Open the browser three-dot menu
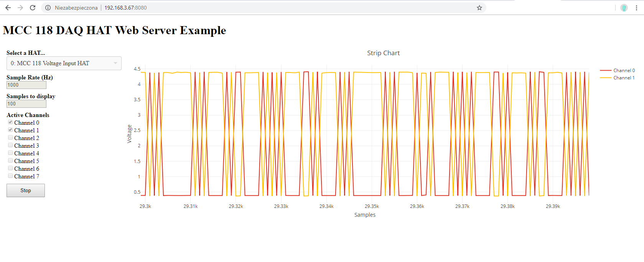The height and width of the screenshot is (262, 644). click(636, 8)
